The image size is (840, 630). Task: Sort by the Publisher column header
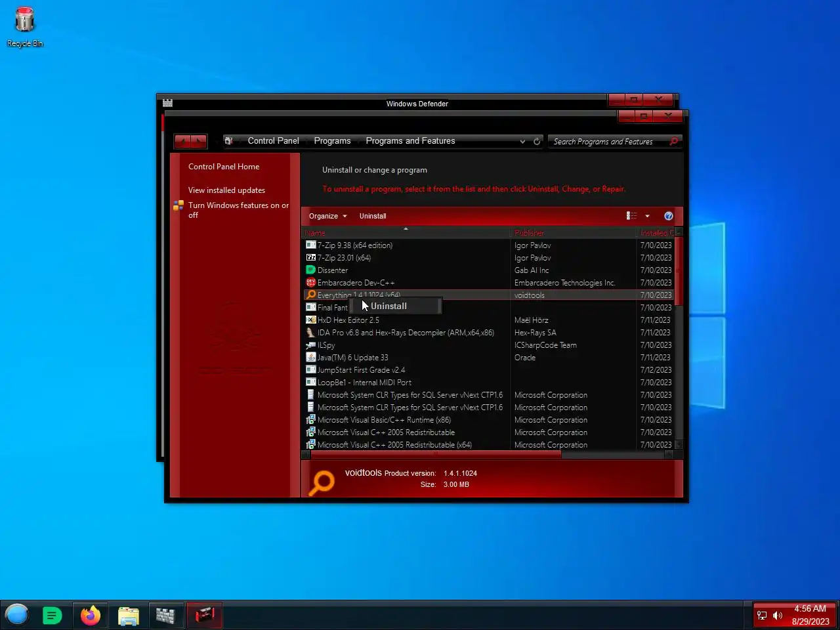click(x=574, y=232)
